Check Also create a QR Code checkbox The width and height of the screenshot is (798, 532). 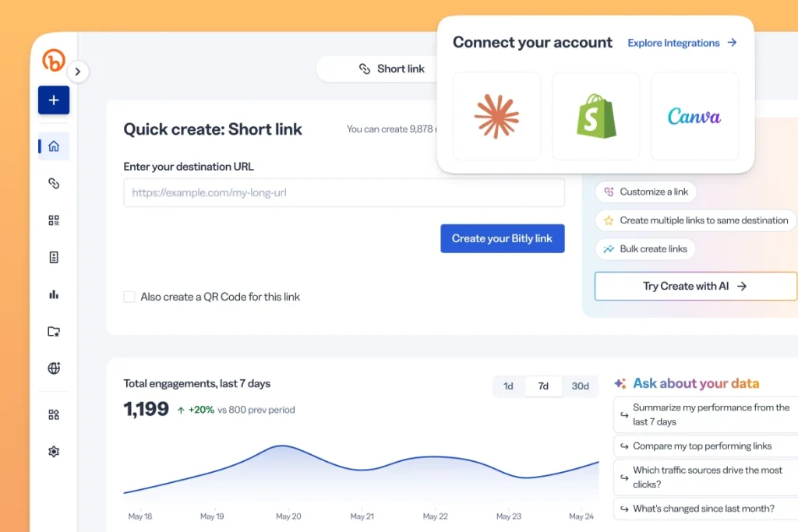click(x=129, y=297)
